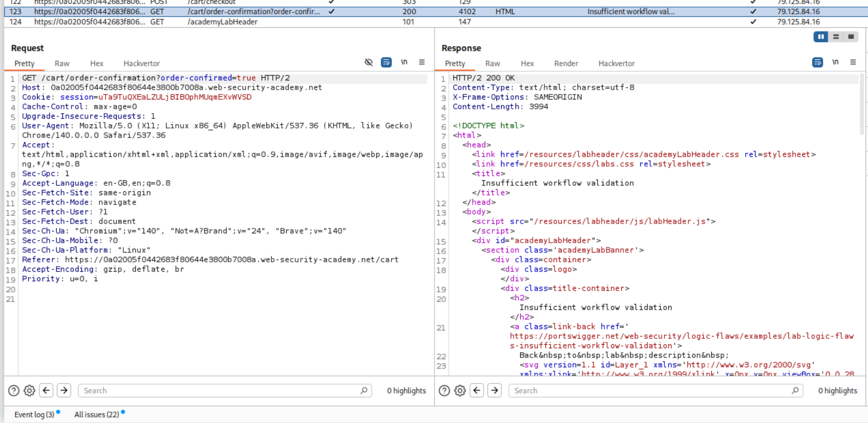Switch to the Render tab in Response

(x=566, y=63)
